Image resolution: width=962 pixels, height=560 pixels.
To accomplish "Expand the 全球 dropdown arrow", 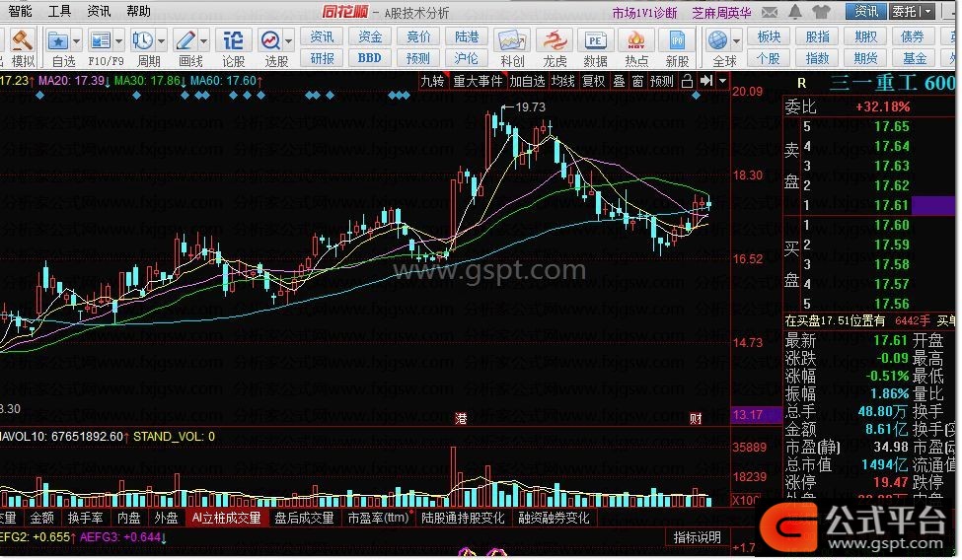I will click(736, 41).
